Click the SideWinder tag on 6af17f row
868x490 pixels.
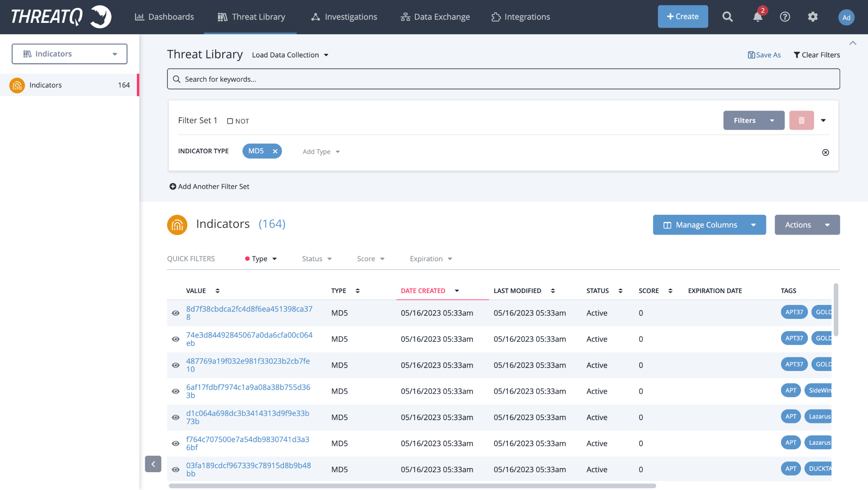[x=818, y=390]
